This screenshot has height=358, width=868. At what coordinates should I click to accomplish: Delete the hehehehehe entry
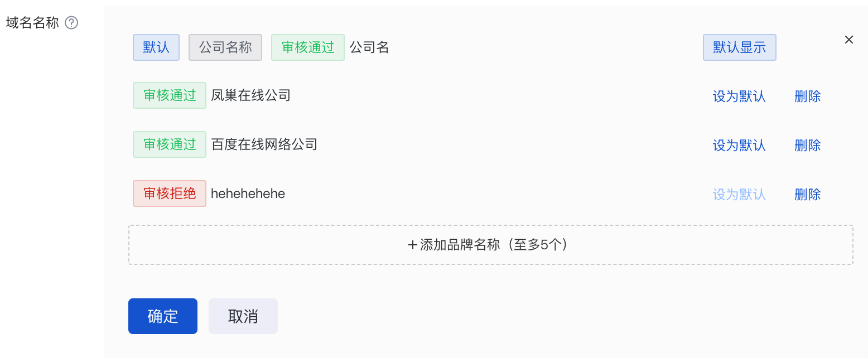coord(808,195)
